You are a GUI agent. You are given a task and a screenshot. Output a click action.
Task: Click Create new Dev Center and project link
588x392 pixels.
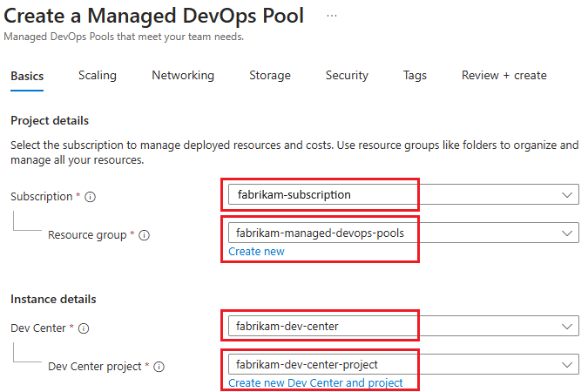[x=315, y=382]
